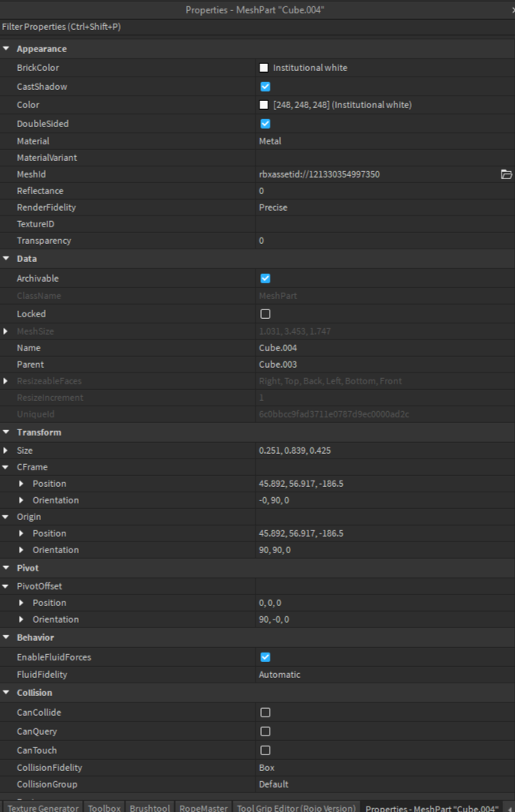Screen dimensions: 515x812
Task: Toggle the DoubleSided checkbox
Action: [x=265, y=124]
